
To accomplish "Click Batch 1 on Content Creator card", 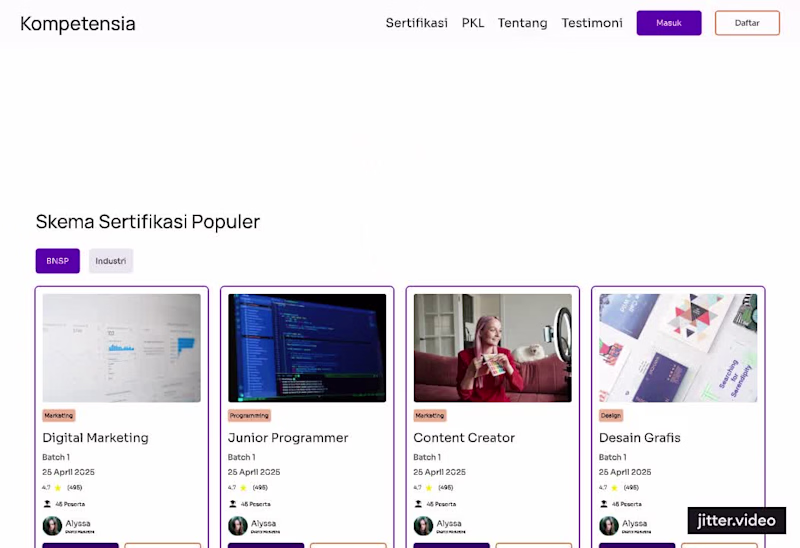I will pyautogui.click(x=427, y=457).
